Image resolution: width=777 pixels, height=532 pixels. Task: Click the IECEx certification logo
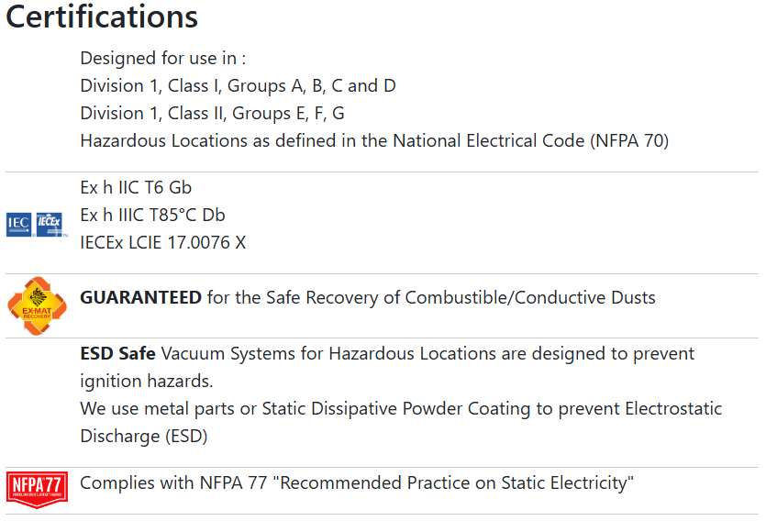(50, 225)
